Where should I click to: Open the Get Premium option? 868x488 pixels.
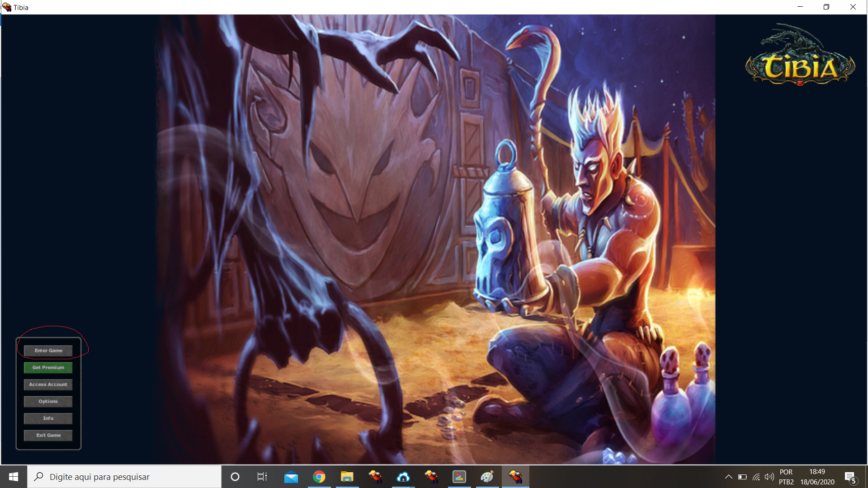coord(48,368)
